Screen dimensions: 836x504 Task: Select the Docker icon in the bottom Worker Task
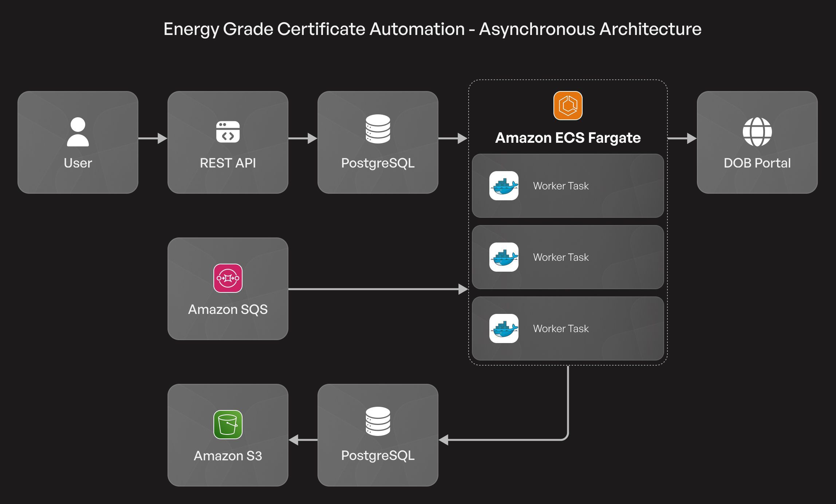(x=504, y=328)
